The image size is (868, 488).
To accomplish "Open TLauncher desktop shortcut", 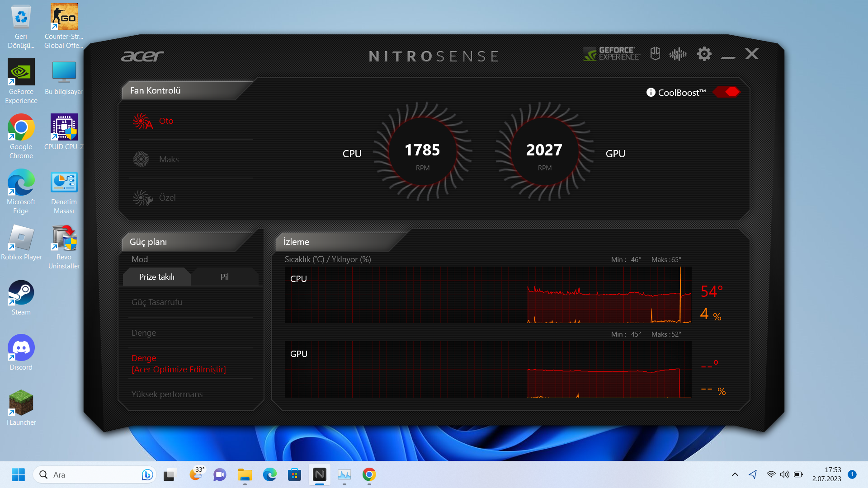I will (x=21, y=408).
